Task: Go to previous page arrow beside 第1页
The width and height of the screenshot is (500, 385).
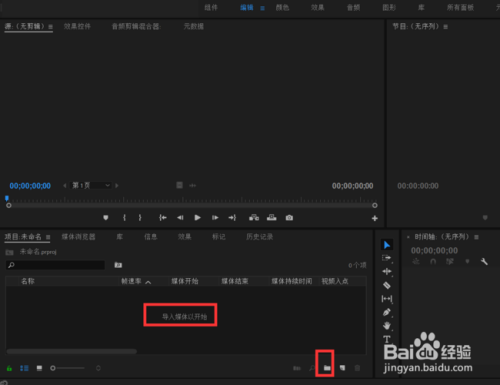Action: (65, 185)
